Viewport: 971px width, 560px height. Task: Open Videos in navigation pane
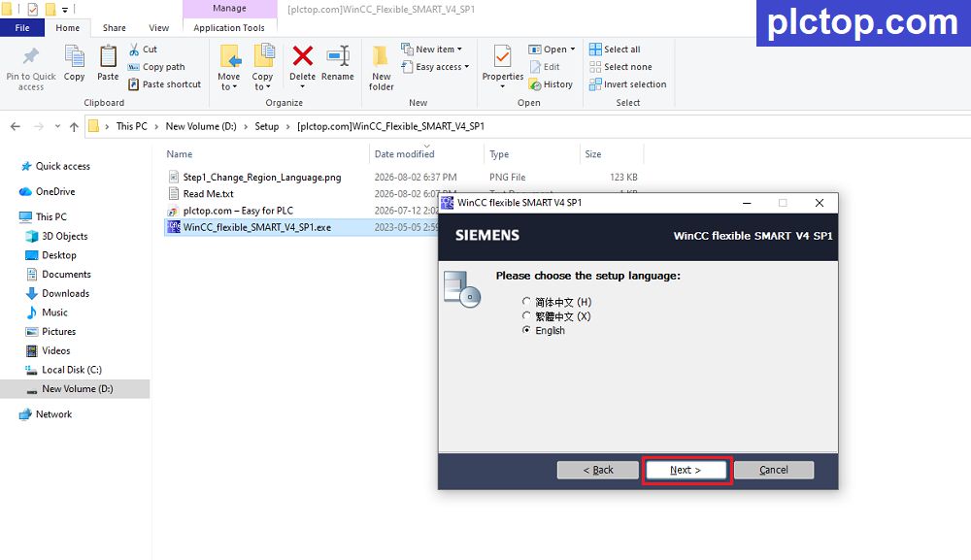point(49,351)
